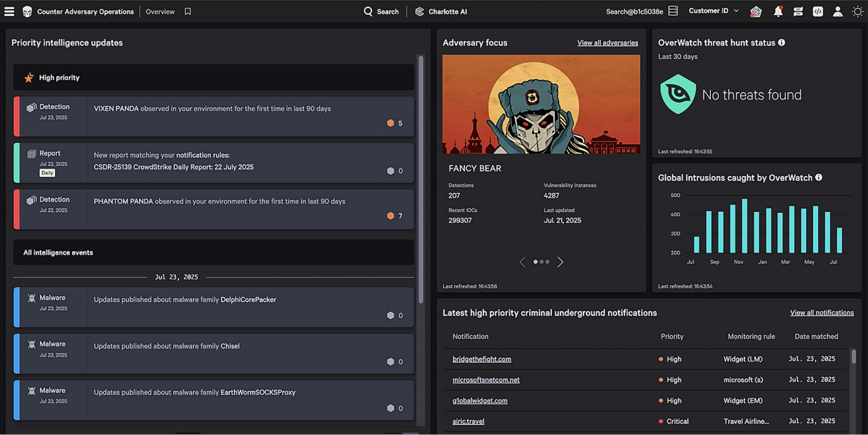The height and width of the screenshot is (435, 868).
Task: Click the CrowdStrike skull logo
Action: [27, 11]
